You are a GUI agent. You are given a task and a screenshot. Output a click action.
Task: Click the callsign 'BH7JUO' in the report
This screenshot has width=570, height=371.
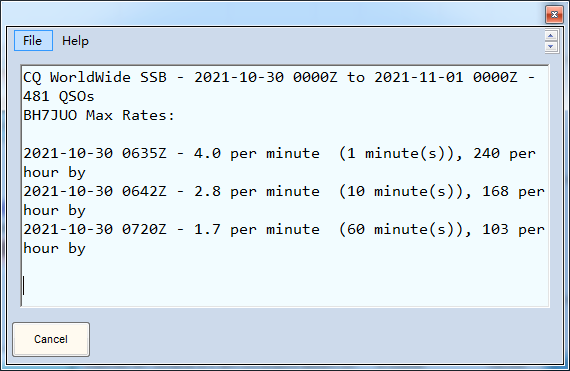50,116
